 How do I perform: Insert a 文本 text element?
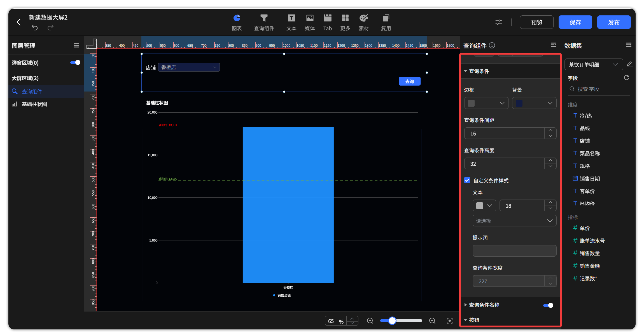291,23
